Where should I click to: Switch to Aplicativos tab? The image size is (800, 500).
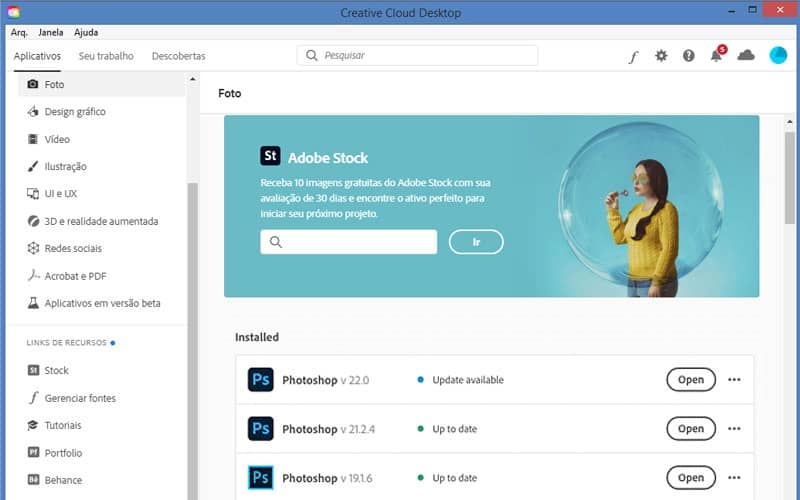pyautogui.click(x=37, y=56)
